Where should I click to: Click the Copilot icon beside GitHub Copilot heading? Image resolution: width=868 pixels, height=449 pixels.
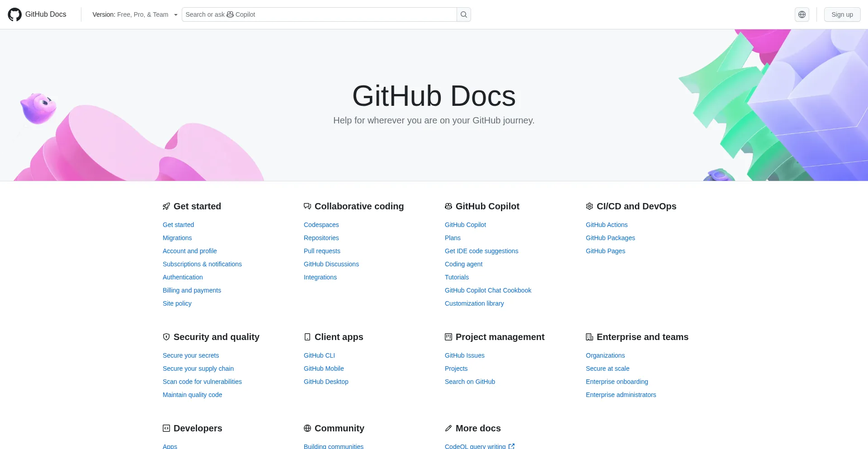448,206
